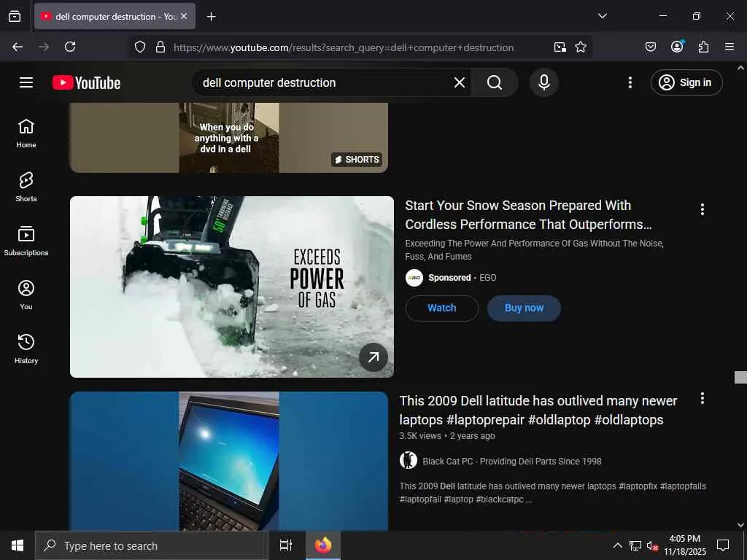Screen dimensions: 747x560
Task: Open the network tray icon
Action: coord(635,545)
